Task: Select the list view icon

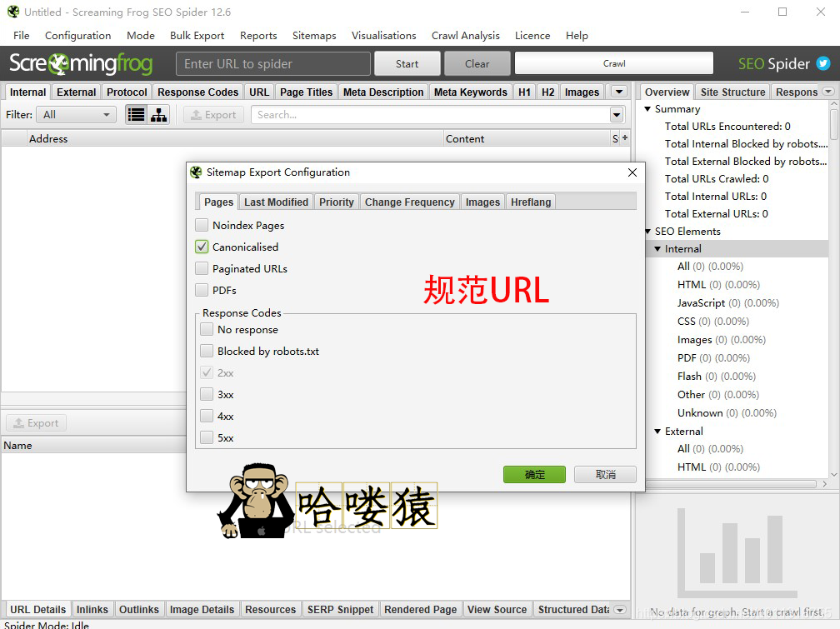Action: pos(134,114)
